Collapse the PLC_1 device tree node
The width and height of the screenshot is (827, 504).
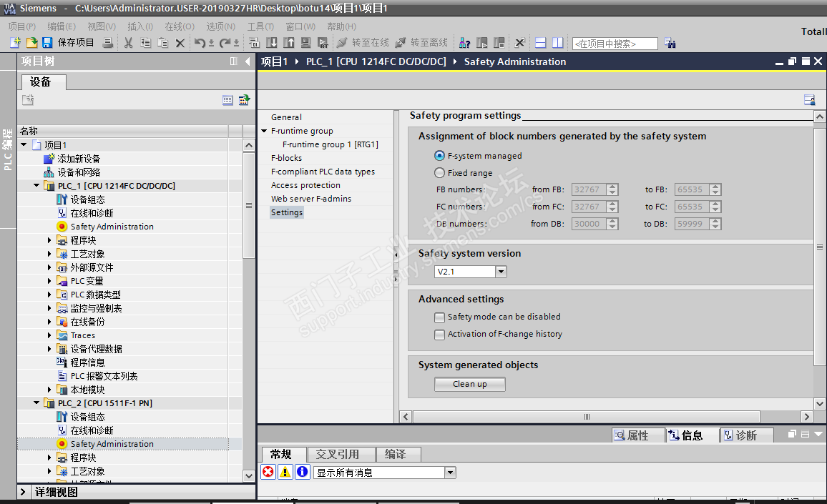36,186
